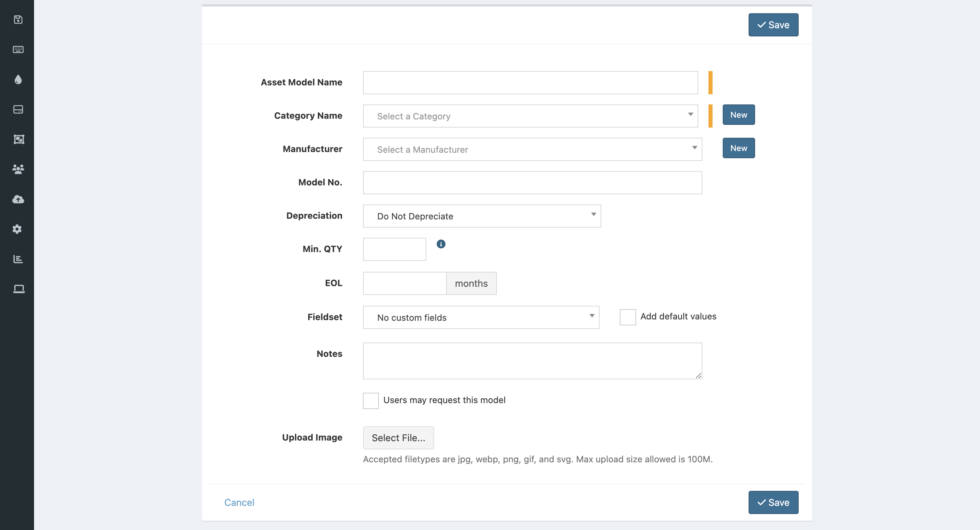Enable Add default values checkbox
Screen dimensions: 980x530
627,317
